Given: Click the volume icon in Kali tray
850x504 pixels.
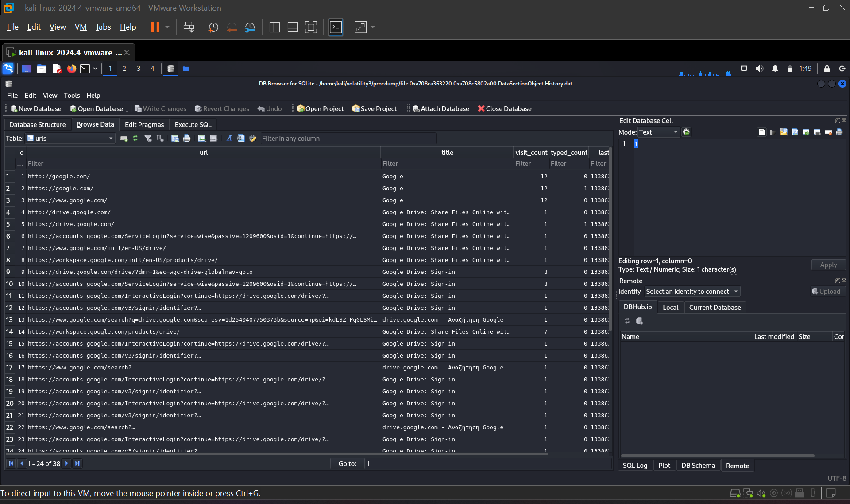Looking at the screenshot, I should [x=760, y=69].
